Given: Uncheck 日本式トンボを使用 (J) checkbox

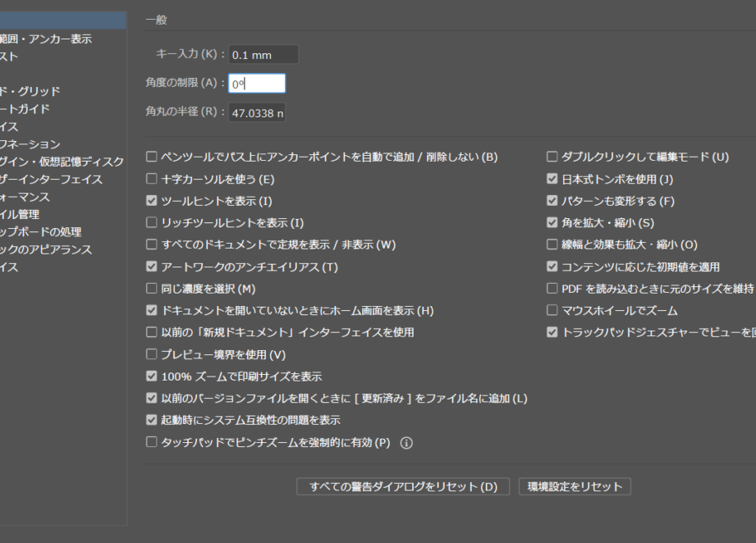Looking at the screenshot, I should tap(552, 179).
